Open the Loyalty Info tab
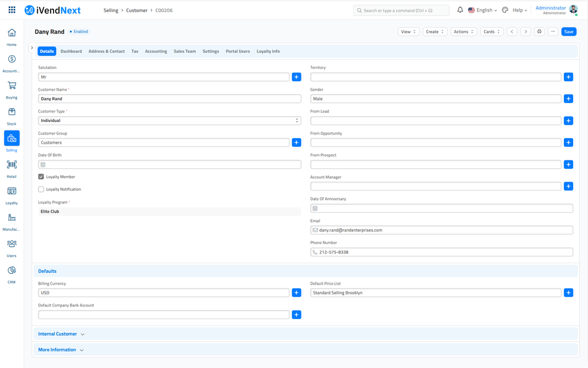This screenshot has width=588, height=368. (268, 51)
